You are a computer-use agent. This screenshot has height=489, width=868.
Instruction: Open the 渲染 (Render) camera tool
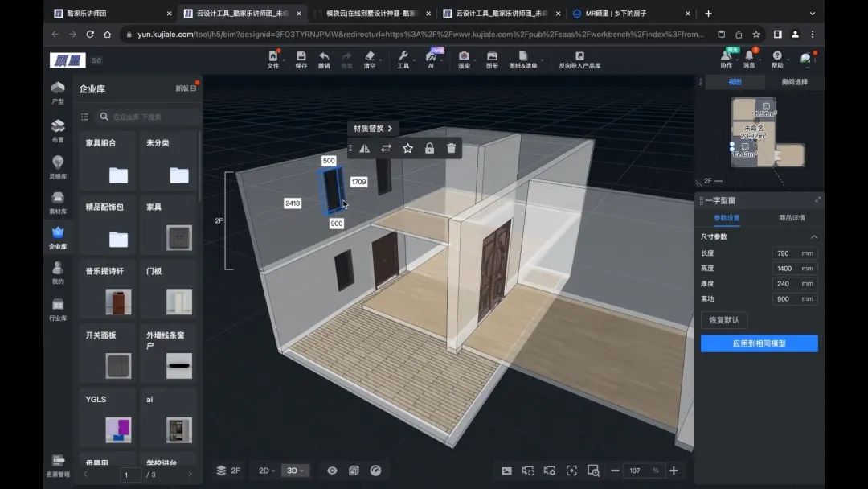(x=464, y=60)
